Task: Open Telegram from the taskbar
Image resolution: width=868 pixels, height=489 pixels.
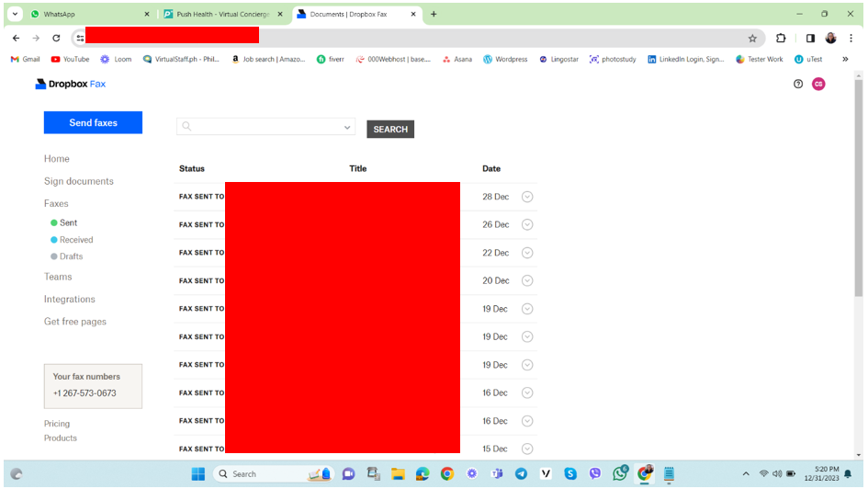Action: 521,474
